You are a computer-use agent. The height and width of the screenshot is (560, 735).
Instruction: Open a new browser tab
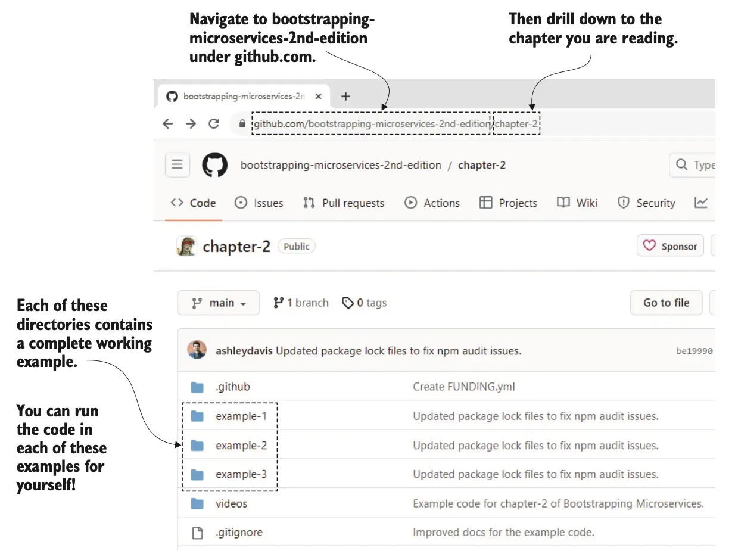click(345, 97)
